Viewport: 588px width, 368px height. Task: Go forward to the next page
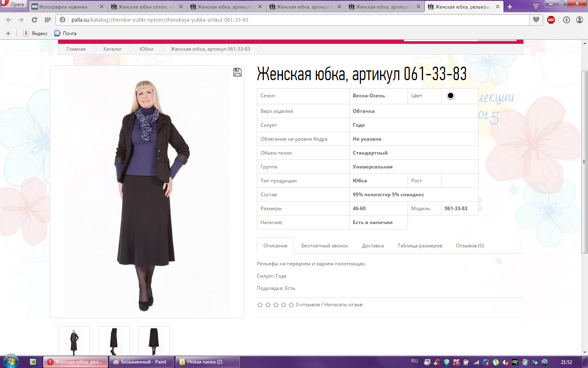[x=21, y=20]
